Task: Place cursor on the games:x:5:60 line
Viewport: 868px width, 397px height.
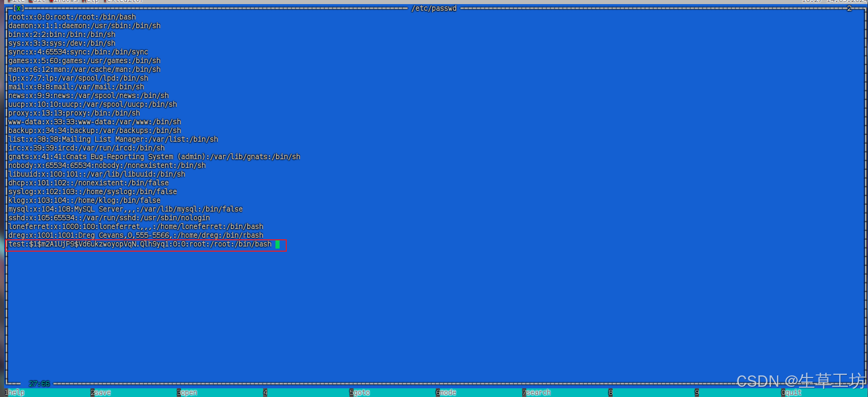Action: [84, 61]
